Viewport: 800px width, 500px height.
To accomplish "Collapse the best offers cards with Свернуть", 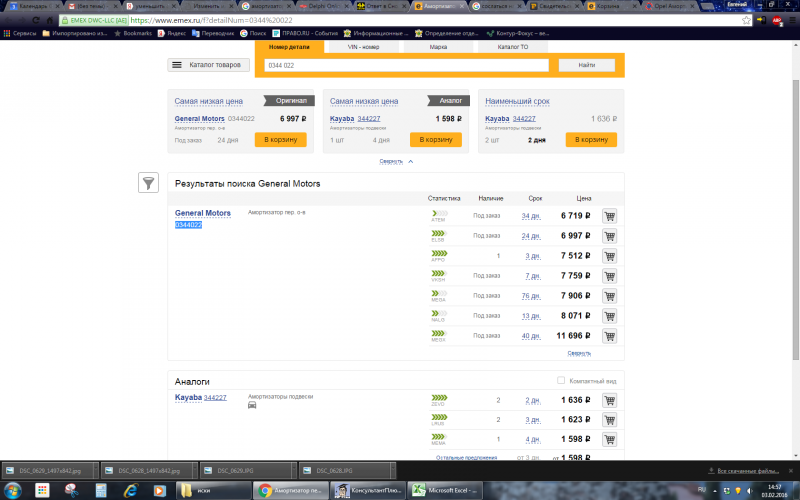I will pyautogui.click(x=395, y=161).
